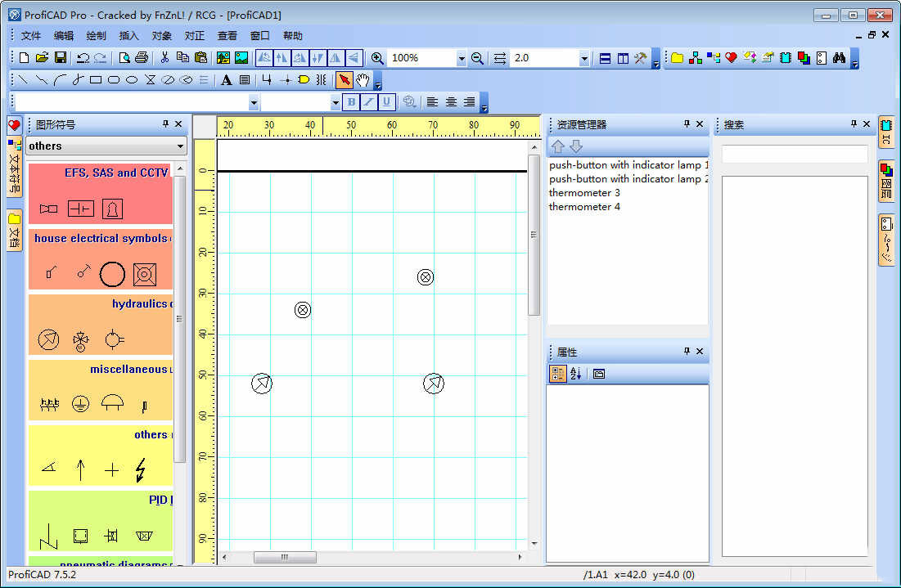Open the 编辑 menu
Viewport: 901px width, 588px height.
coord(64,36)
